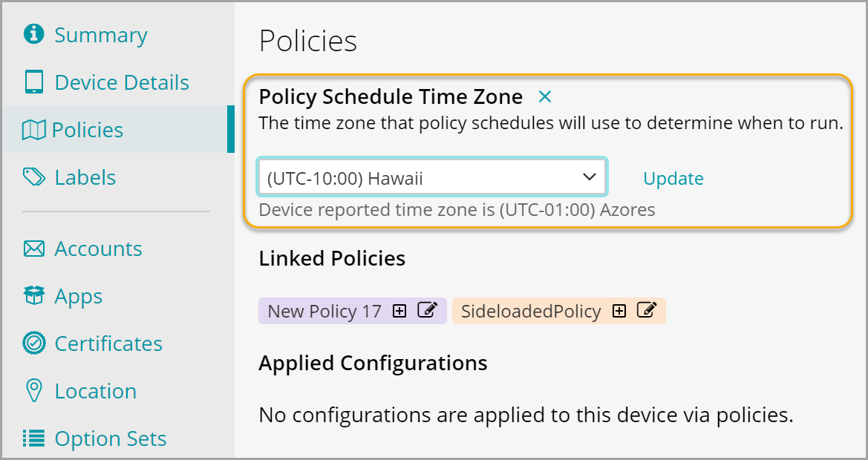Edit SideloadedPolicy via pencil icon
Screen dimensions: 868x460
tap(647, 311)
